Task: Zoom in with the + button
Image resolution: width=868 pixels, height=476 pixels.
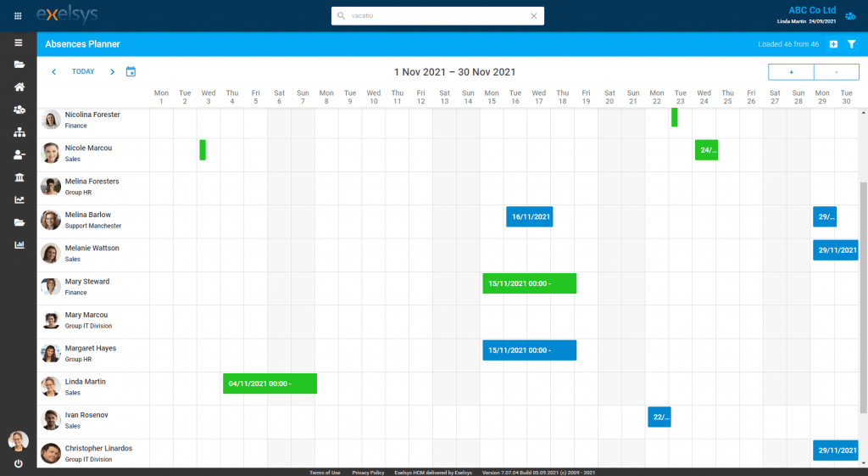Action: 791,72
